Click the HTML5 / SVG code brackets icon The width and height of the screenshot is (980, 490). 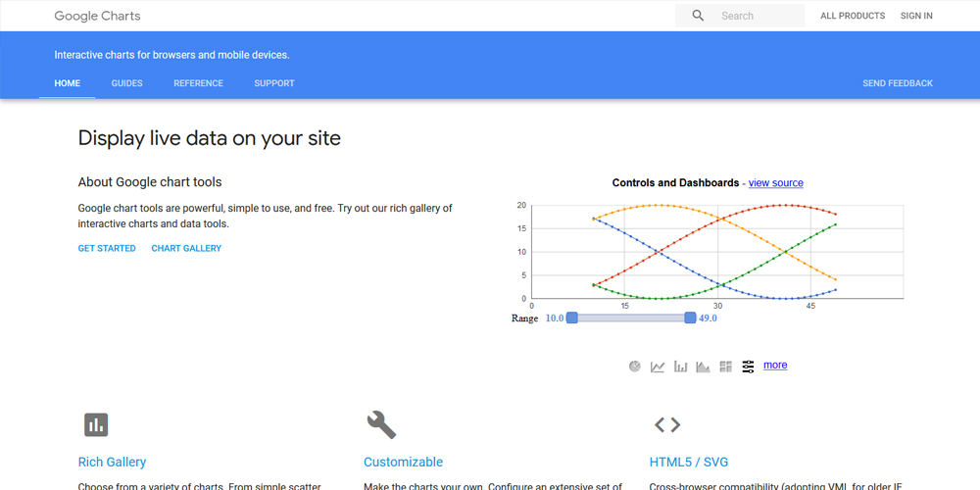666,425
